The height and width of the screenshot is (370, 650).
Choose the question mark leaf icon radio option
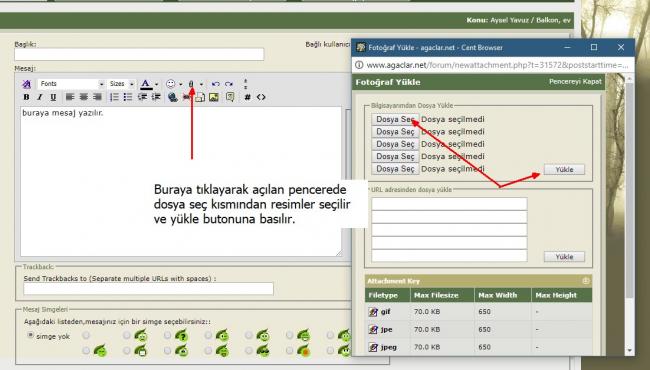pos(167,335)
